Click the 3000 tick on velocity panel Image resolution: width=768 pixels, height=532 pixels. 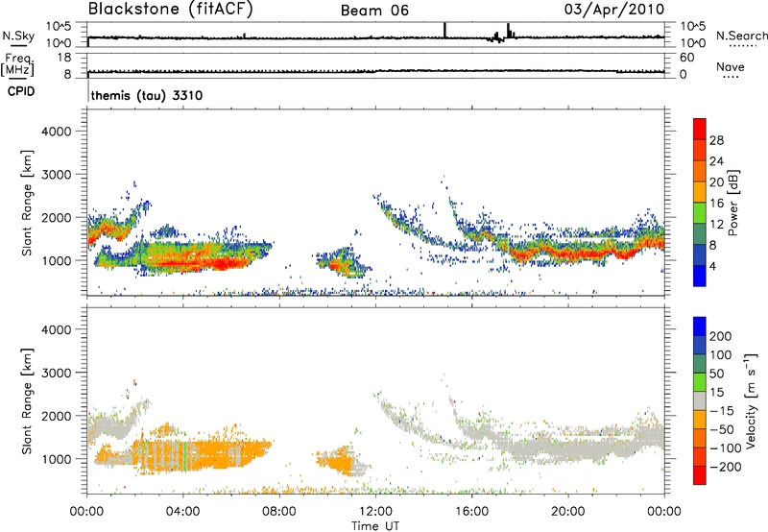pyautogui.click(x=57, y=373)
